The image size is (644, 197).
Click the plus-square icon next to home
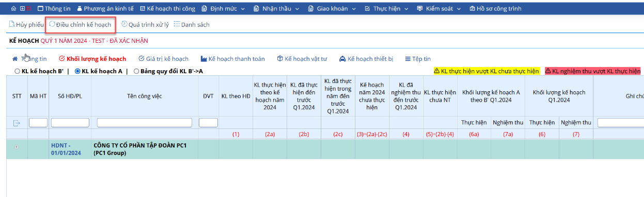tap(22, 9)
